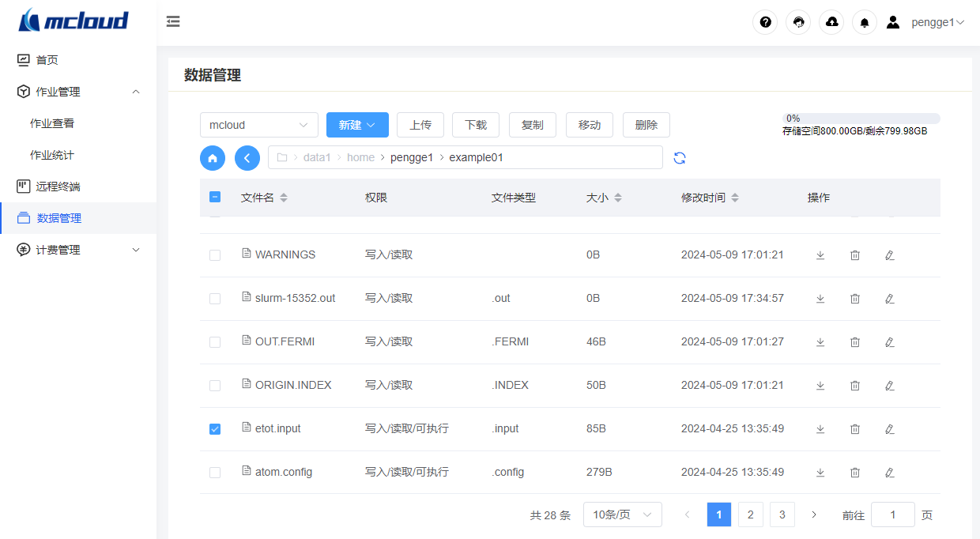This screenshot has width=980, height=539.
Task: Click the home directory icon button
Action: tap(213, 158)
